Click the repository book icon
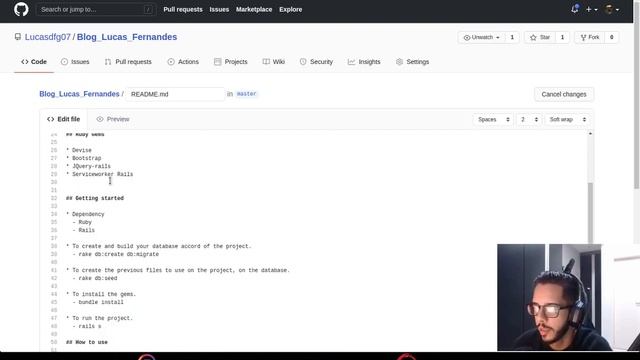640x360 pixels. click(x=18, y=37)
